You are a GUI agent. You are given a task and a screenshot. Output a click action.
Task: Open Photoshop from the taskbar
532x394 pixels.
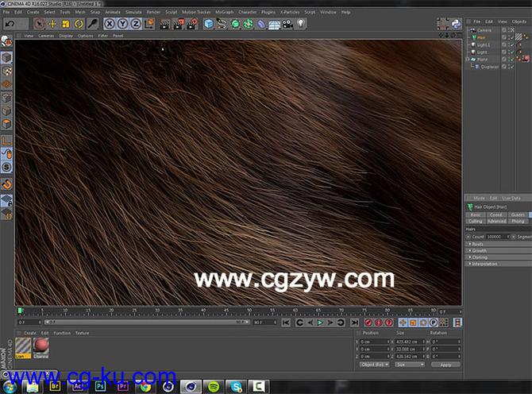point(100,387)
